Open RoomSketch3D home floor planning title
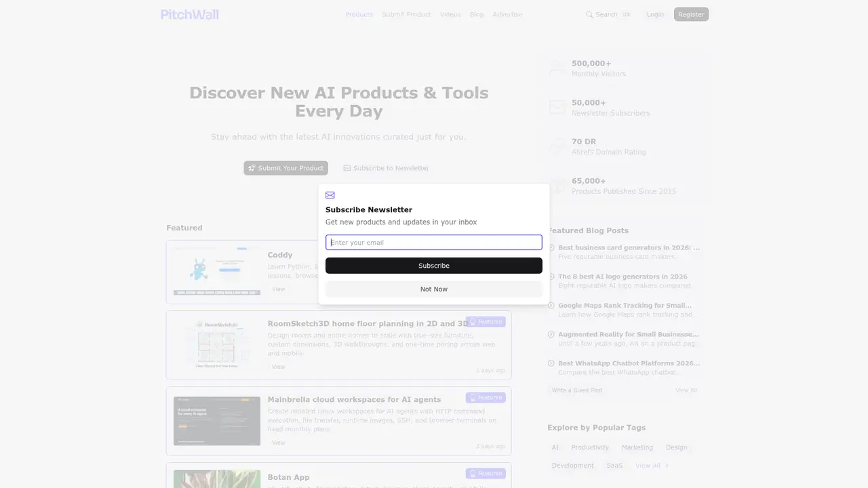This screenshot has width=868, height=488. (x=368, y=324)
